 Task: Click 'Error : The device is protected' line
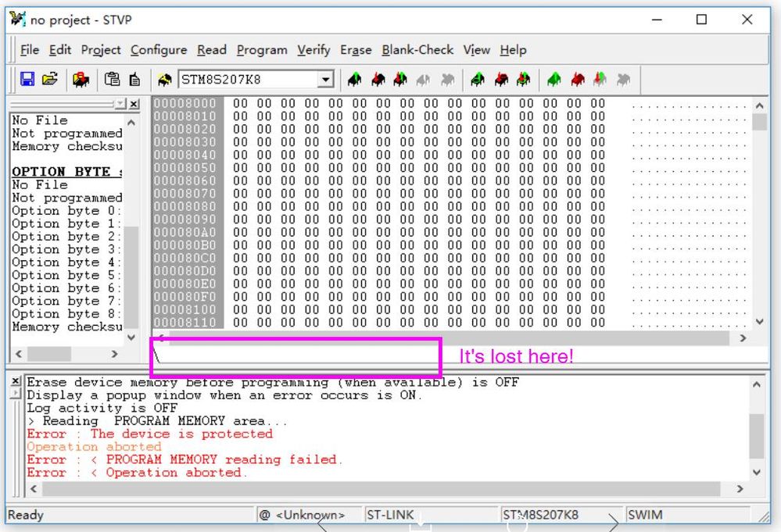150,434
